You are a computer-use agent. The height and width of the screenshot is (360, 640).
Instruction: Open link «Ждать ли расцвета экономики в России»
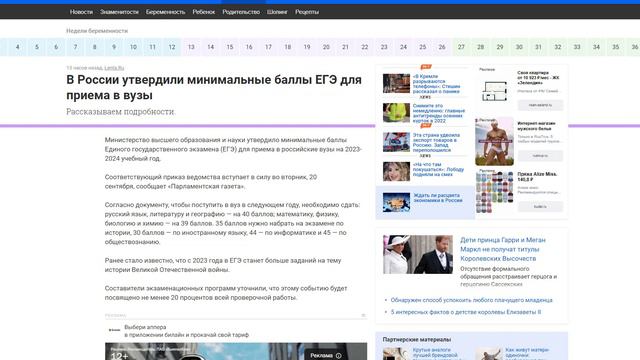(x=438, y=198)
